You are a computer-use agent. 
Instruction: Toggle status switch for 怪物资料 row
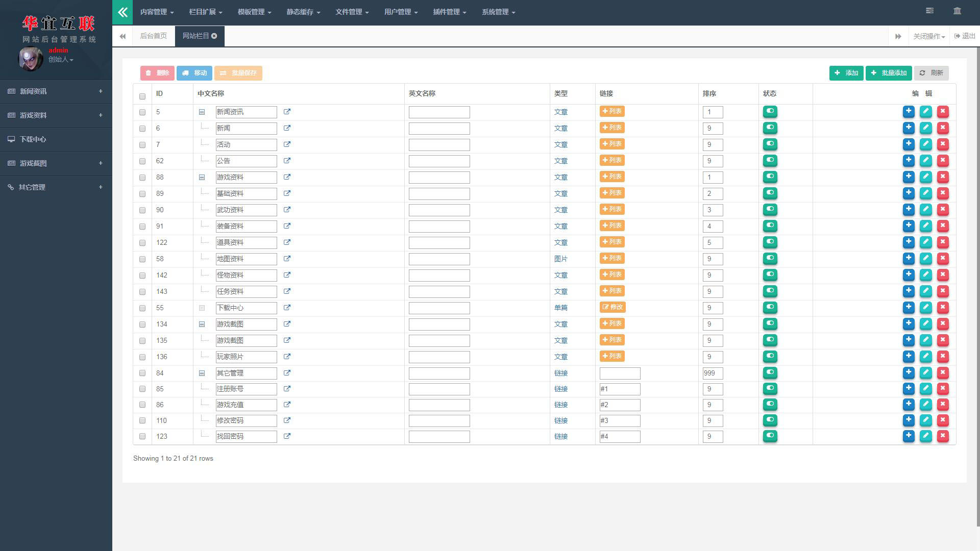[x=770, y=274]
